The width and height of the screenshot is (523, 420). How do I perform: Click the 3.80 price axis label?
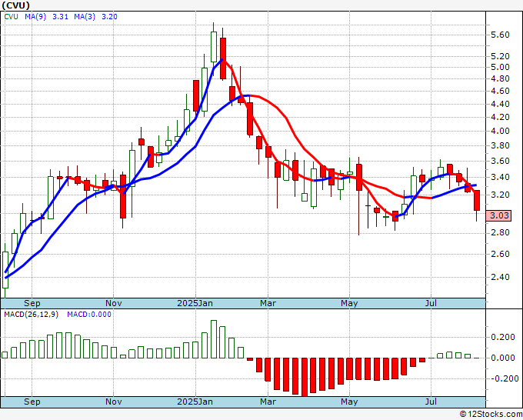tap(501, 146)
